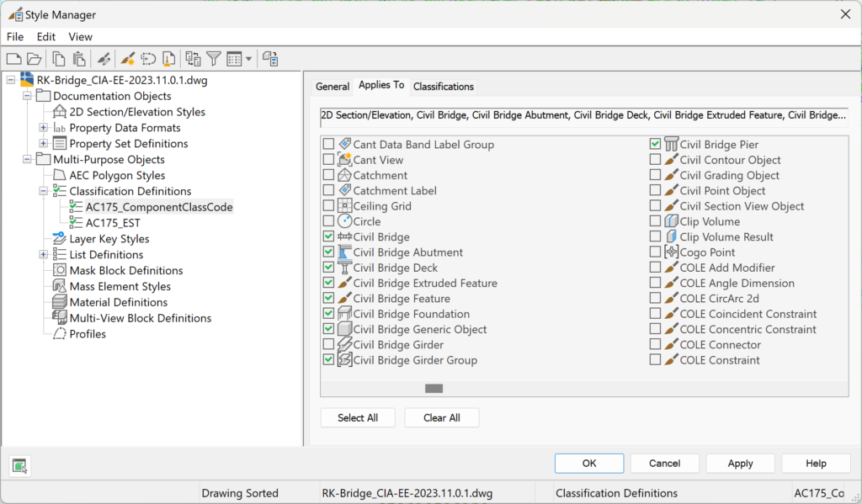Select the Applies To tab

pos(381,85)
